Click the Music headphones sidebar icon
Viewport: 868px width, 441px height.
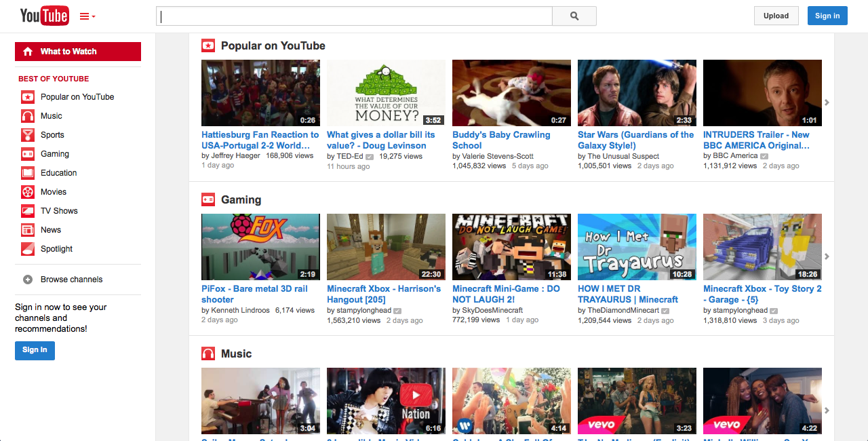click(x=28, y=116)
